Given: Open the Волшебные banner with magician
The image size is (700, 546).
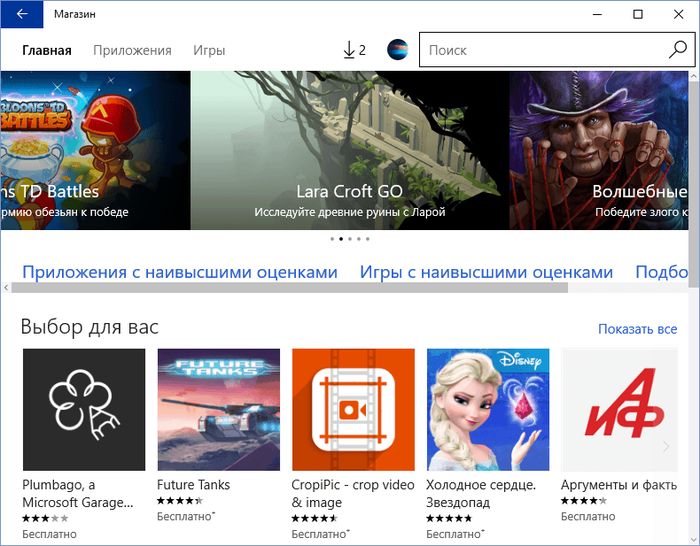Looking at the screenshot, I should (599, 150).
